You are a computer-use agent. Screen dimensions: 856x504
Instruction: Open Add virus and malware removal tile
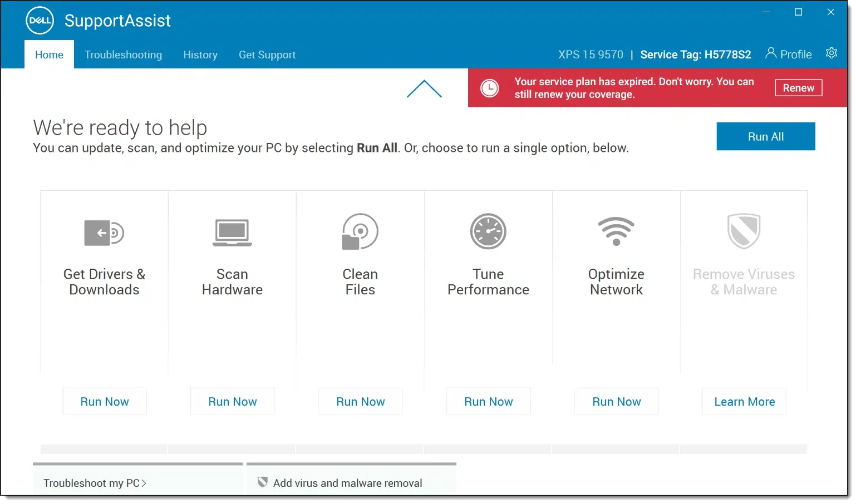click(351, 479)
